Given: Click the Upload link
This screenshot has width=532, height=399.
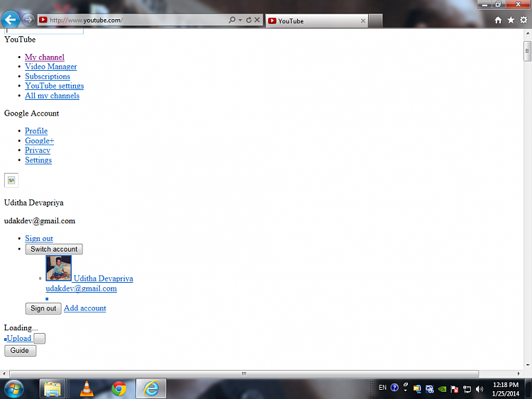Looking at the screenshot, I should pos(19,338).
